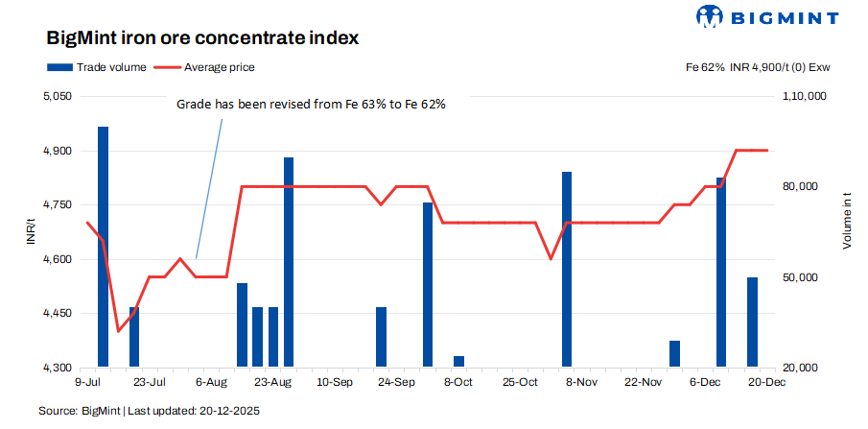Click the grade revision annotation text
This screenshot has height=429, width=868.
[x=311, y=105]
